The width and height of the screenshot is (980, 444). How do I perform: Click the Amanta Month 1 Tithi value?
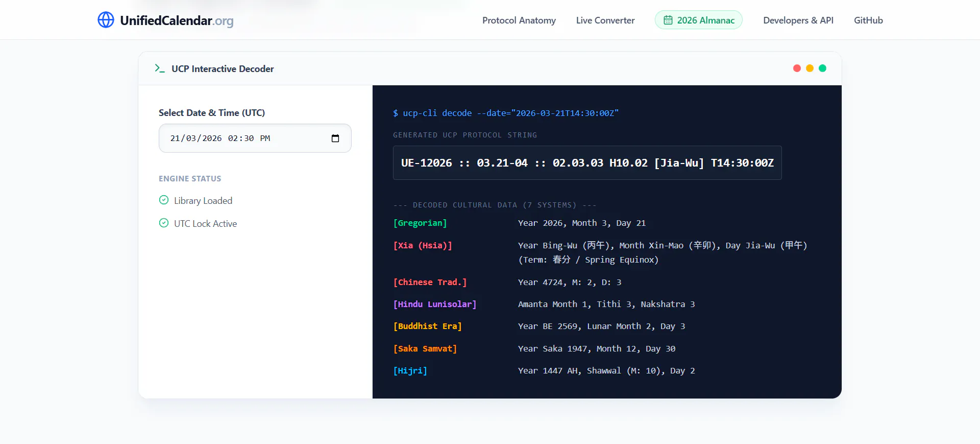tap(606, 304)
